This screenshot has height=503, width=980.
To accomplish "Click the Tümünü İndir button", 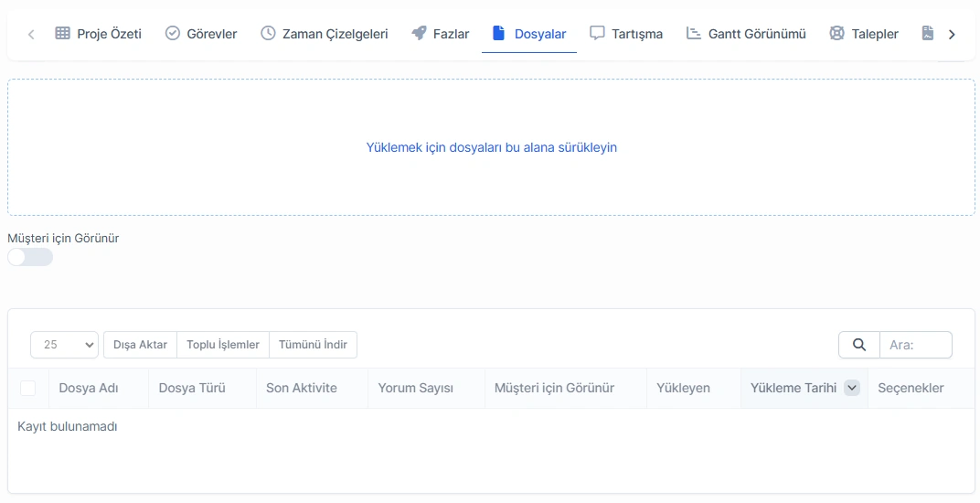I will coord(314,345).
